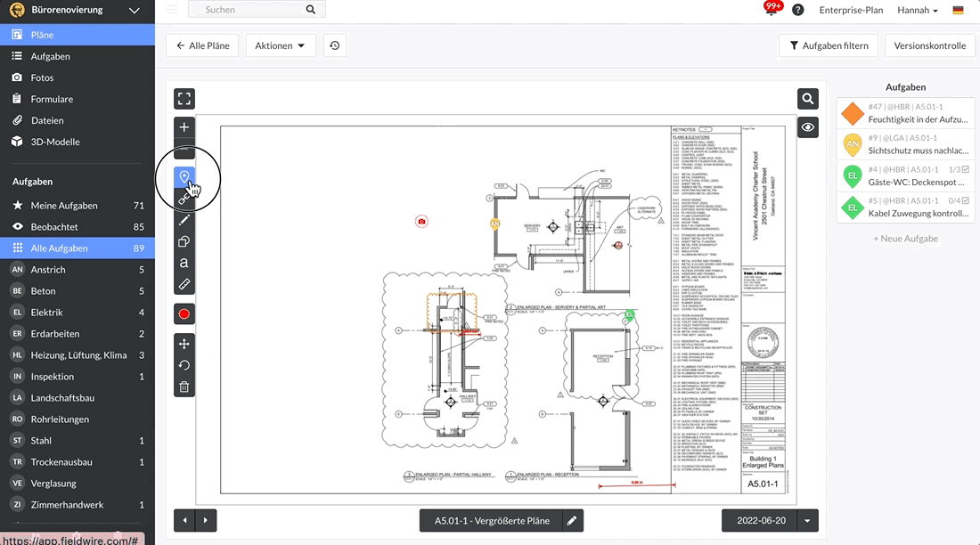This screenshot has height=545, width=980.
Task: Go to previous plan sheet
Action: coord(184,520)
